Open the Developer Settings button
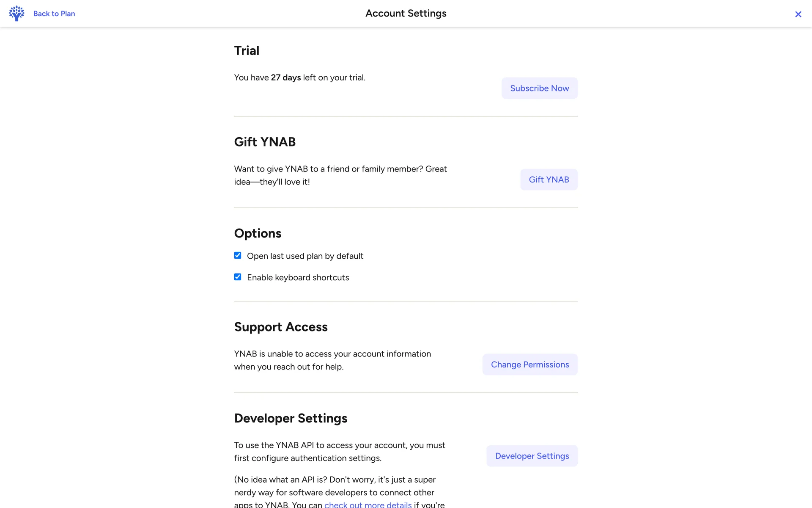This screenshot has width=812, height=508. pyautogui.click(x=532, y=456)
